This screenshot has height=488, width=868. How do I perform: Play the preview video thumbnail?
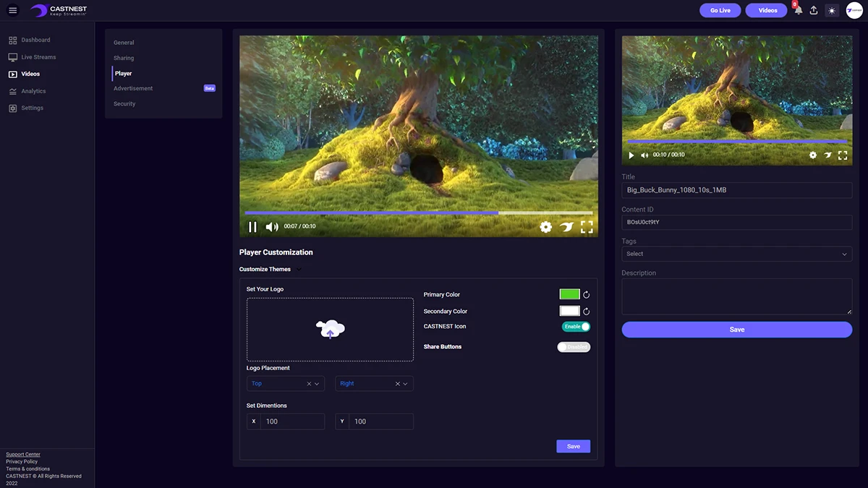point(631,155)
